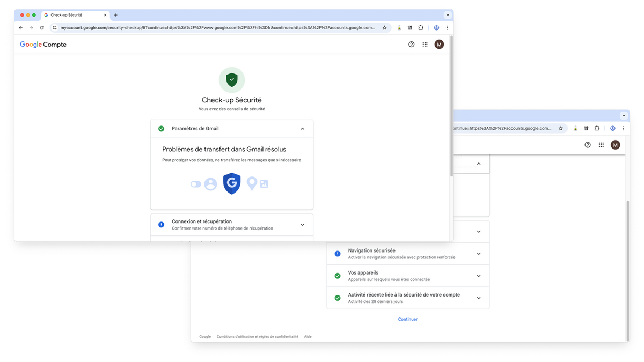Go back in the front browser window

tap(21, 28)
